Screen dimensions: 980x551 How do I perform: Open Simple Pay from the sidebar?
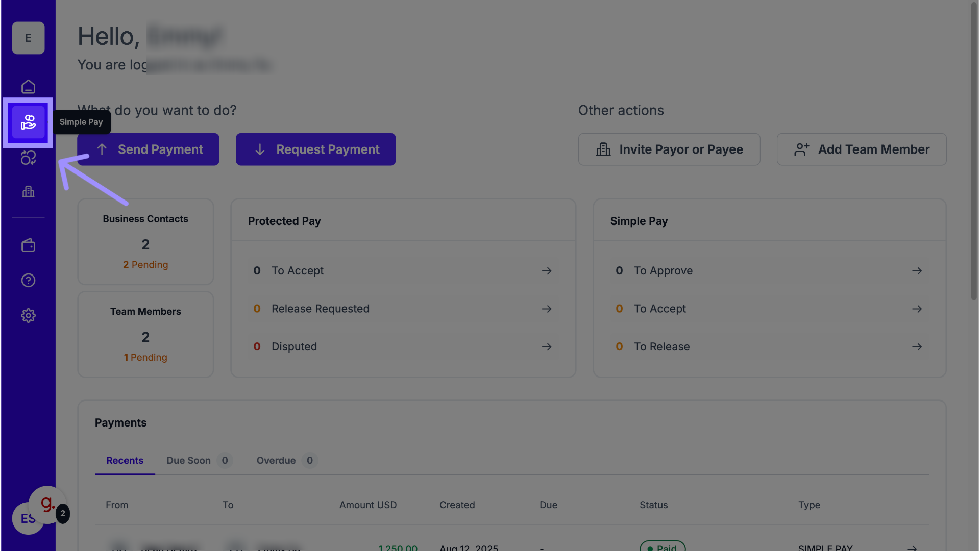(x=28, y=122)
